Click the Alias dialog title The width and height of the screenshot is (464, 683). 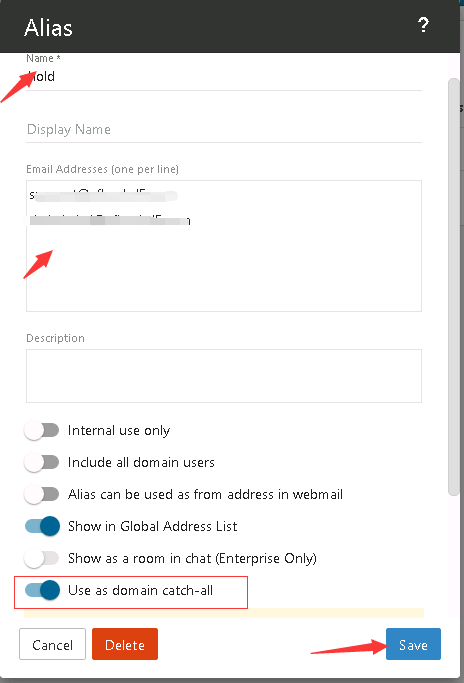click(48, 28)
